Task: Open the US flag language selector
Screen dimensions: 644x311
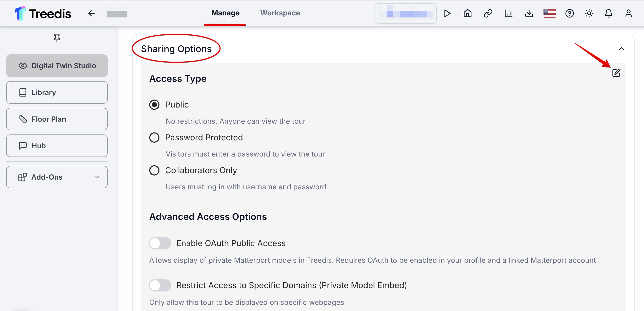Action: pyautogui.click(x=549, y=13)
